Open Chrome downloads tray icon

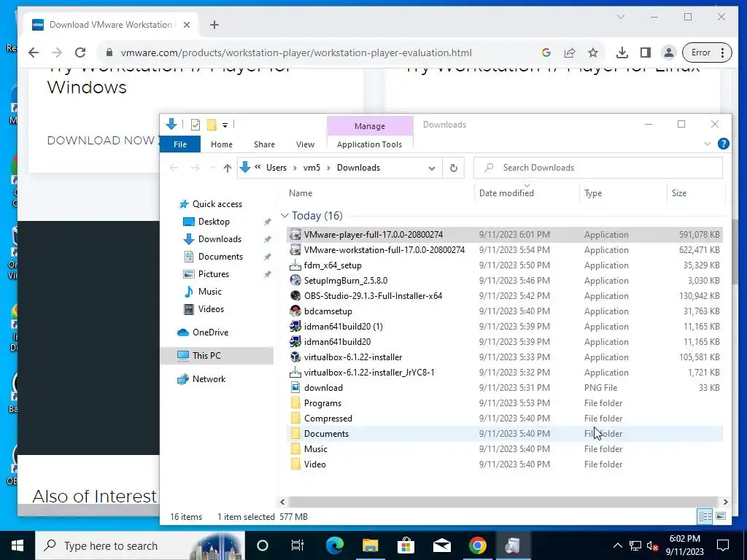(x=622, y=52)
